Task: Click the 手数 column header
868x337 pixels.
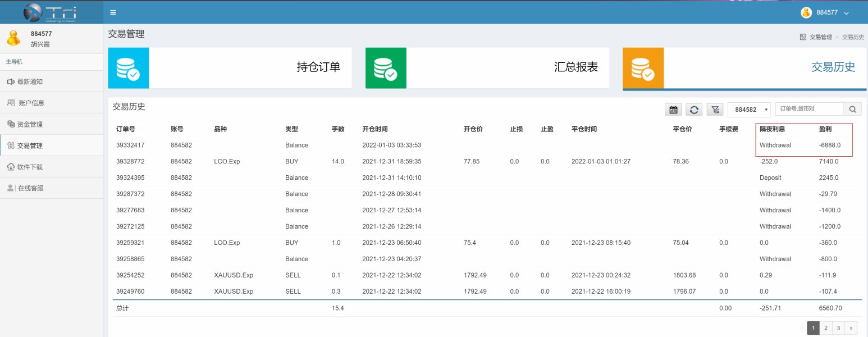Action: point(338,129)
